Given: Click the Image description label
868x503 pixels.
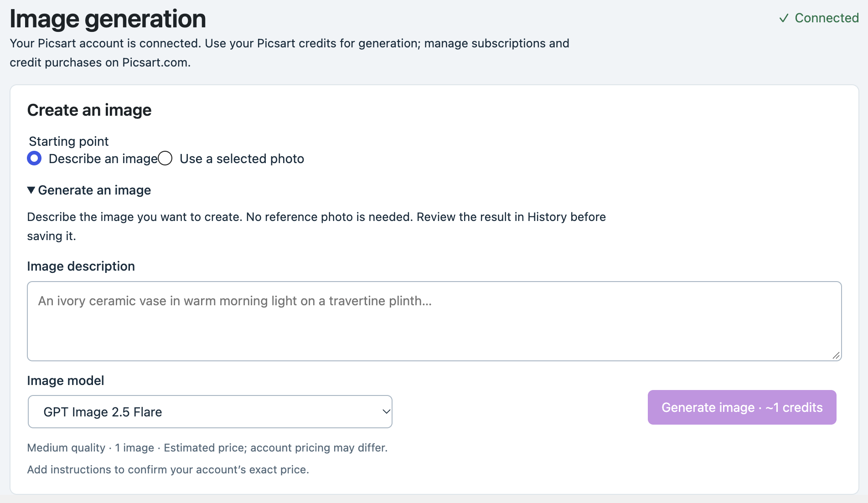Looking at the screenshot, I should tap(81, 266).
